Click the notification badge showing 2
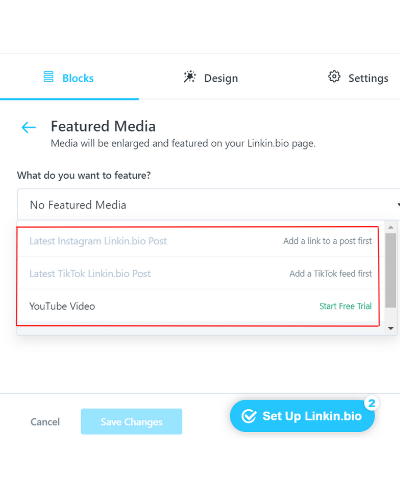This screenshot has height=500, width=400. [x=372, y=403]
